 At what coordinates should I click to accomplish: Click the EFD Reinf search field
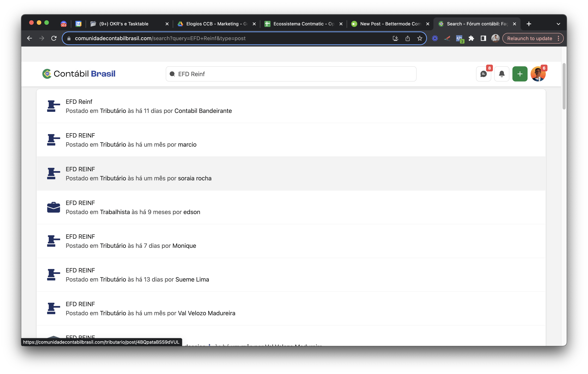[x=291, y=74]
